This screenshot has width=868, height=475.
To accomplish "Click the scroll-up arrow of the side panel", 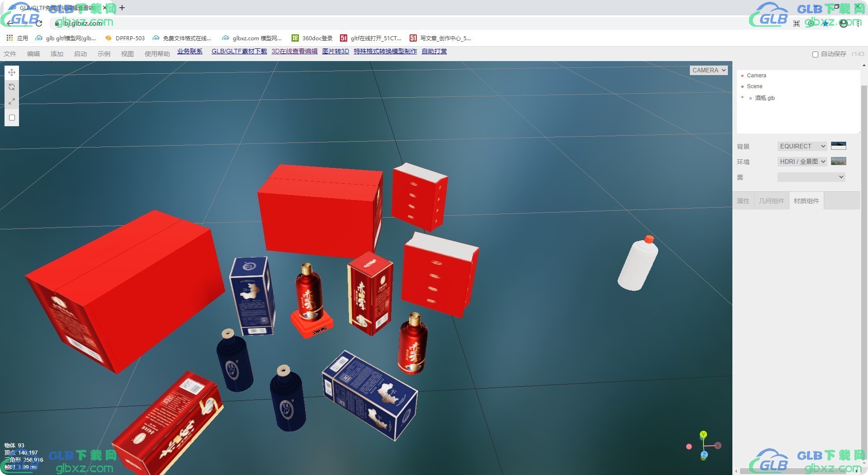I will click(x=864, y=66).
